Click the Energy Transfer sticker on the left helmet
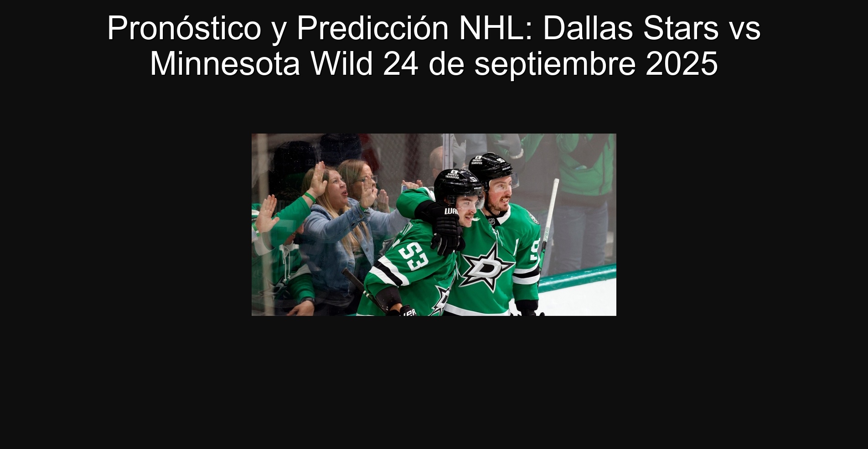Screen dimensions: 868x449 452,175
